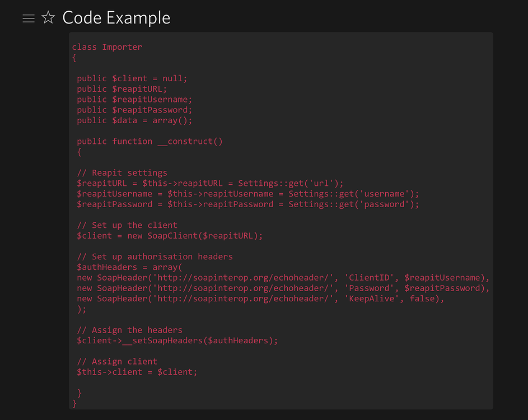528x420 pixels.
Task: Click 'public function __construct()' line
Action: click(149, 142)
